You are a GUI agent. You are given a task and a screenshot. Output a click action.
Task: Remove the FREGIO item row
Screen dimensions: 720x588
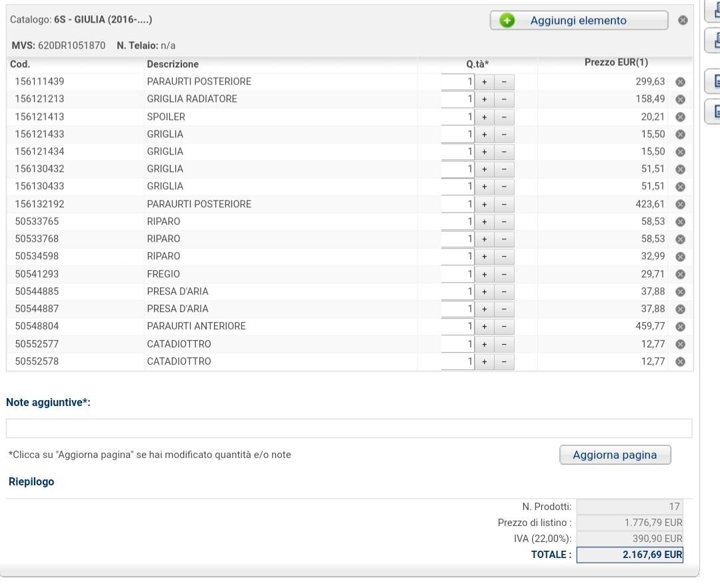[680, 274]
